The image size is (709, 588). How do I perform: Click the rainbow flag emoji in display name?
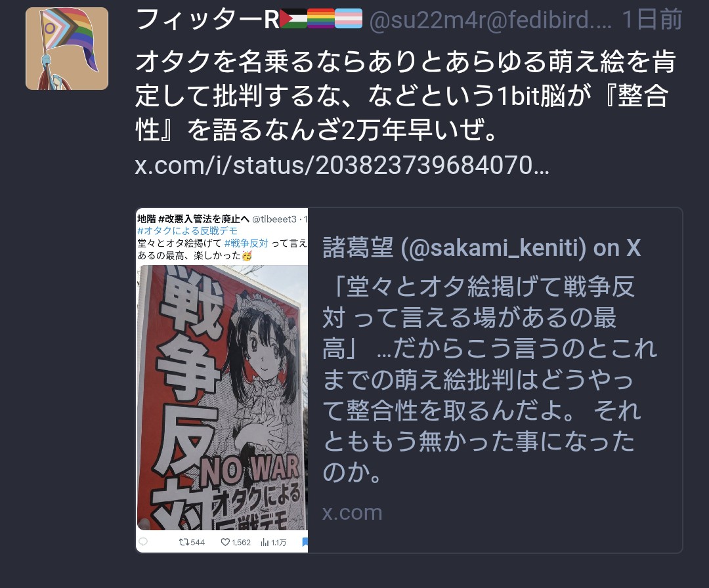321,19
